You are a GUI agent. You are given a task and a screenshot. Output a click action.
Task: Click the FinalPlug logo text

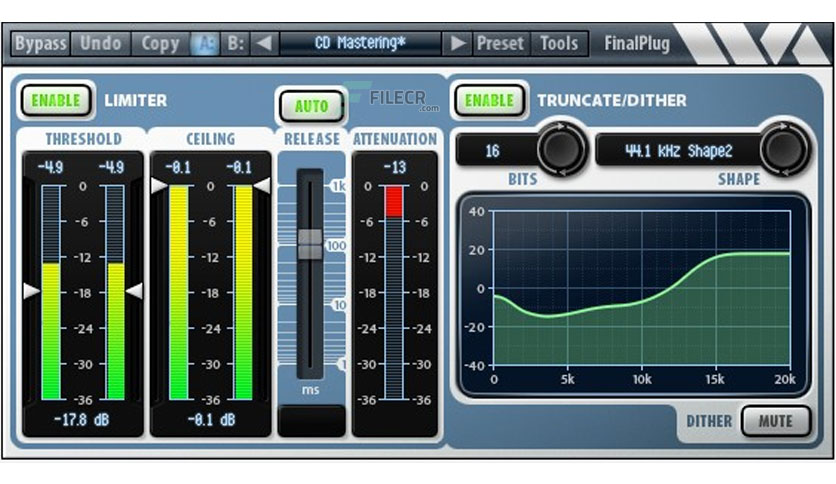[637, 43]
